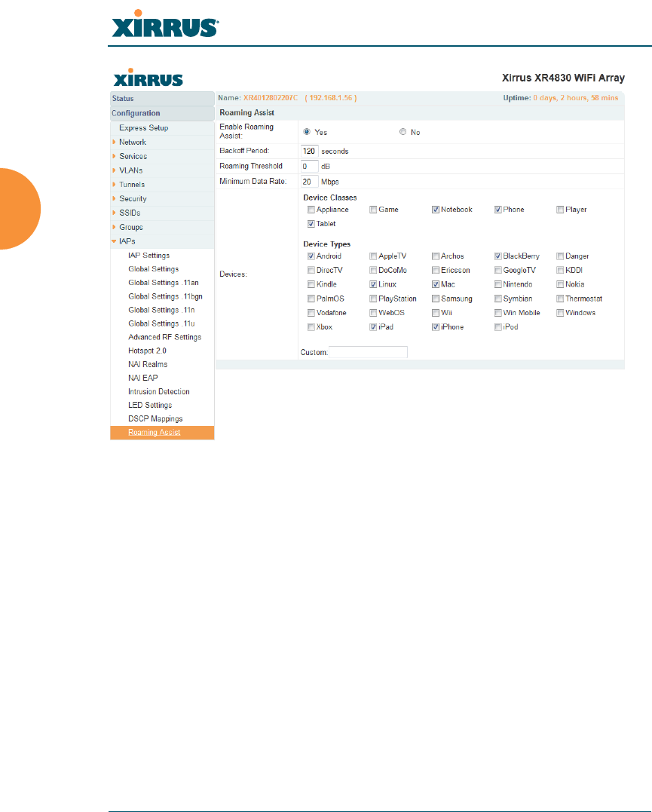Check the Thermostat device type
The width and height of the screenshot is (652, 812).
560,299
